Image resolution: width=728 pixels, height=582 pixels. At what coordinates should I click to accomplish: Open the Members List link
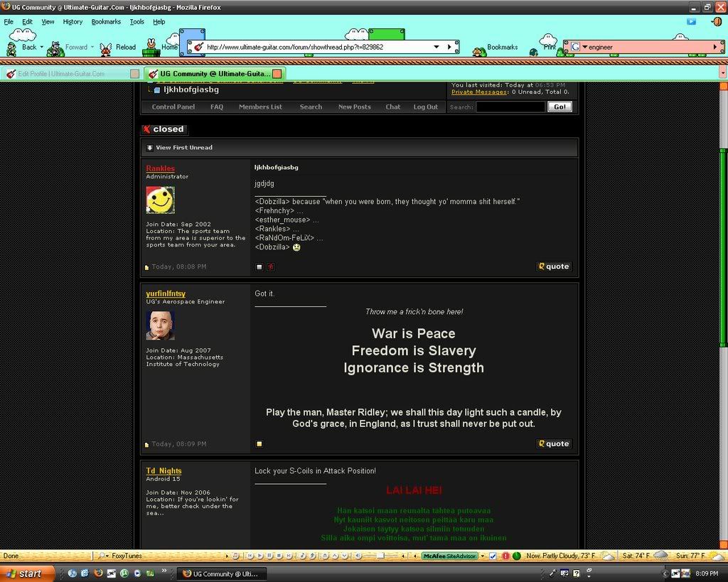(x=260, y=107)
